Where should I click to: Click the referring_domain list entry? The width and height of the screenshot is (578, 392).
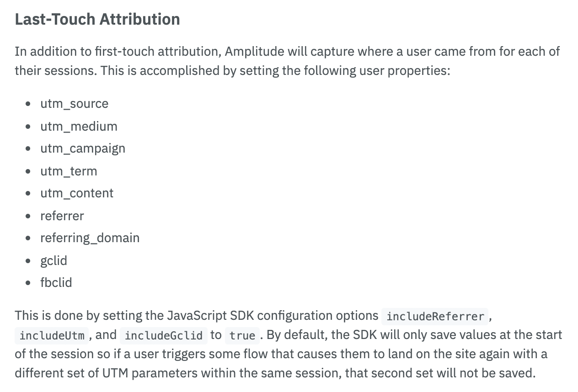point(90,238)
